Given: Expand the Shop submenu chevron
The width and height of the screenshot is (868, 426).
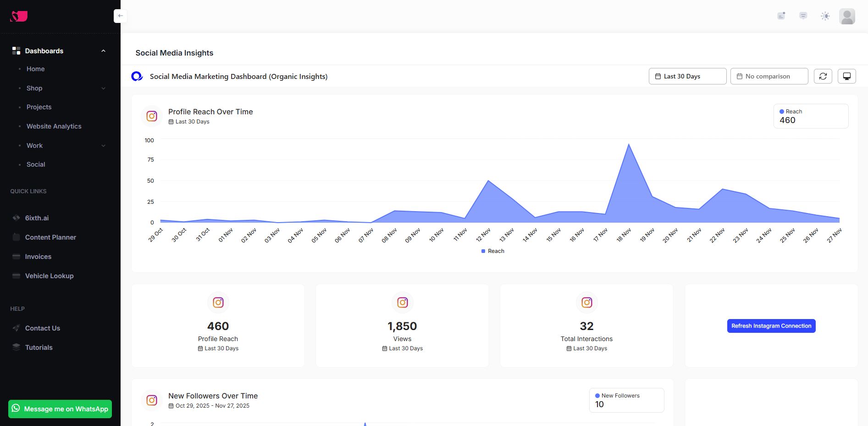Looking at the screenshot, I should 103,88.
